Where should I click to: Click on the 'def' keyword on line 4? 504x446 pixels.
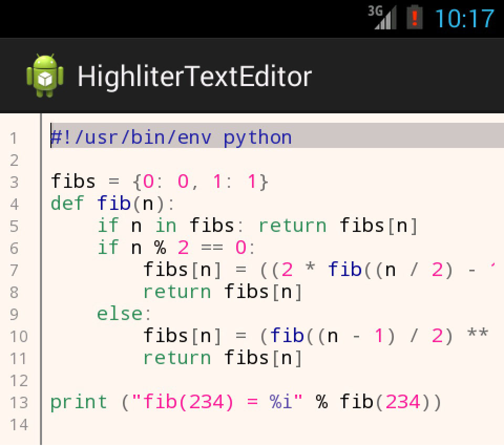68,204
